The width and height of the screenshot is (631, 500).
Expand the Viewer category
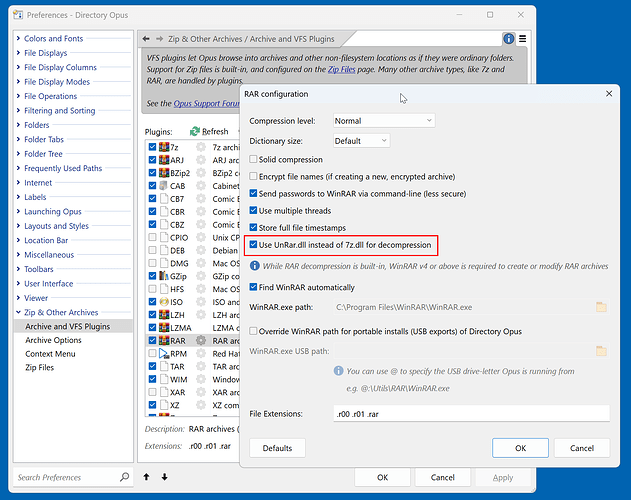(x=18, y=298)
